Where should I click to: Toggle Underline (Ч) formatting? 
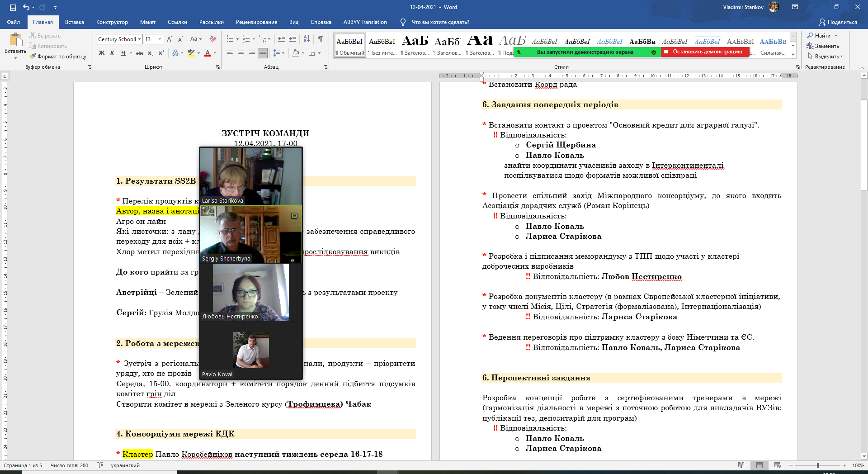click(123, 53)
